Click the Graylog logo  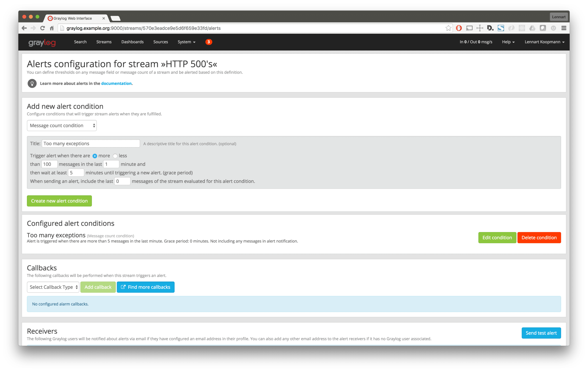click(x=42, y=42)
